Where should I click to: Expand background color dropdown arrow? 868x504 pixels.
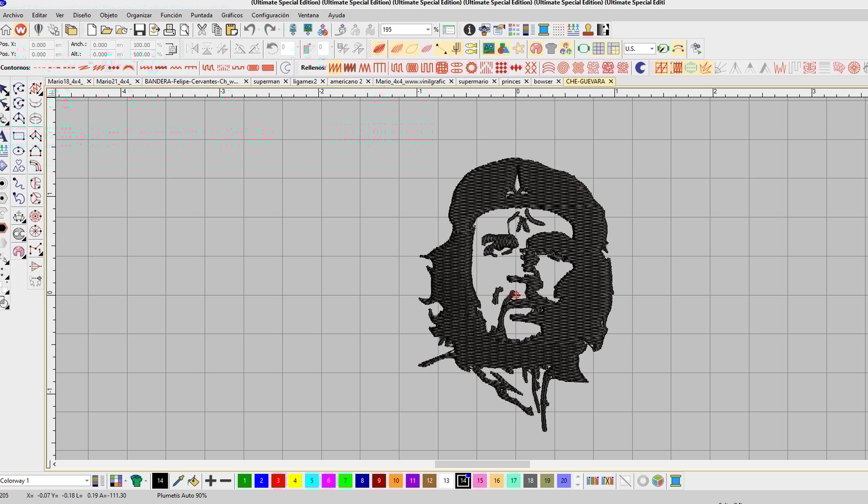point(126,481)
